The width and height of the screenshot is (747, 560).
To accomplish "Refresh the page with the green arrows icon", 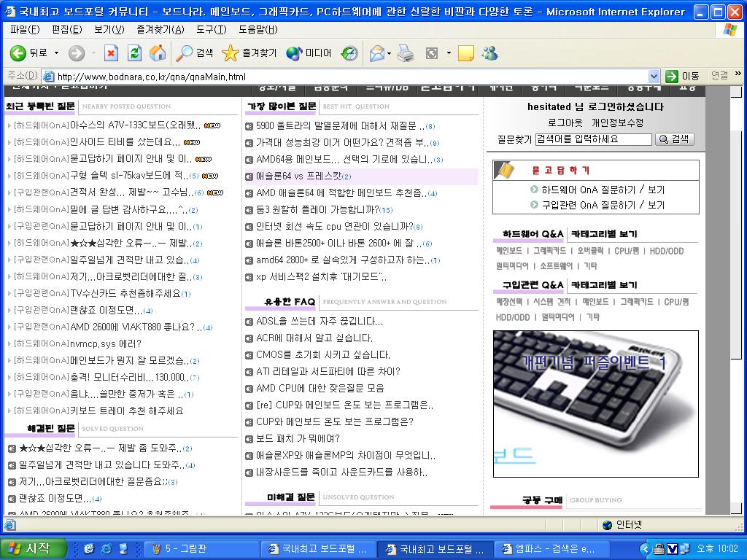I will point(134,52).
